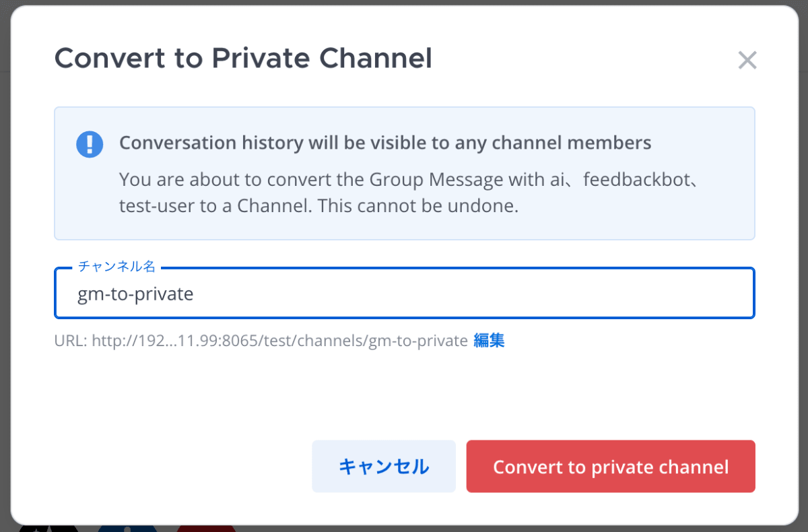
Task: Click the gm-to-private text in the field
Action: (x=136, y=294)
